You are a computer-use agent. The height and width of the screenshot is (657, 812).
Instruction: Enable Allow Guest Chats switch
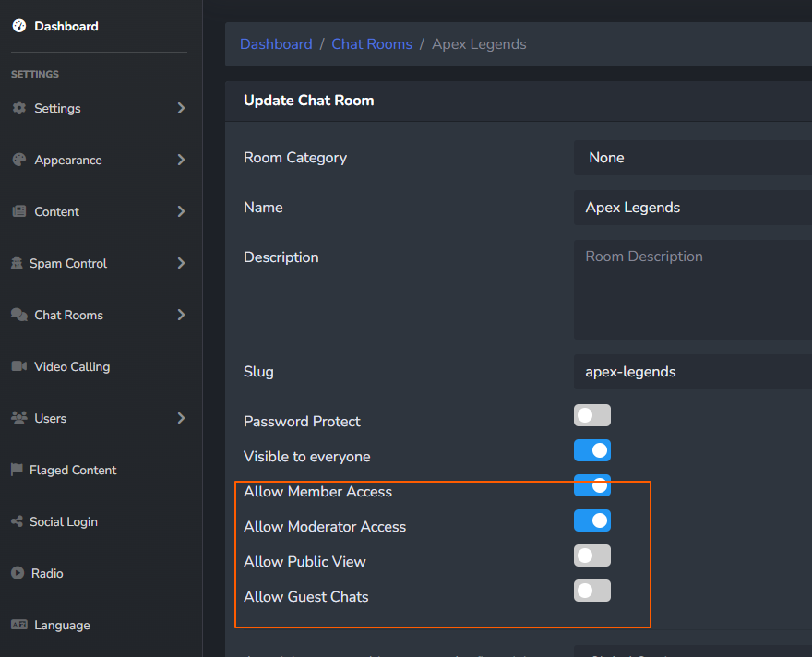click(591, 591)
